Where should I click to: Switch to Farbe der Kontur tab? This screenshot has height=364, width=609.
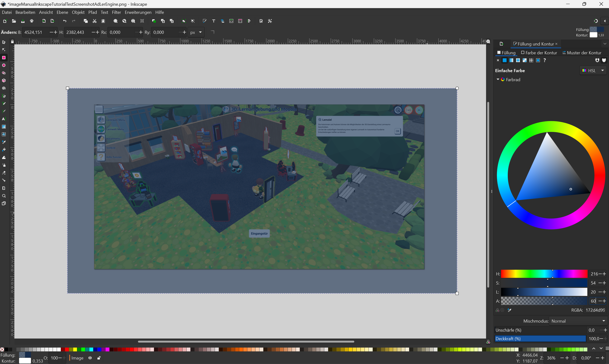pyautogui.click(x=539, y=53)
